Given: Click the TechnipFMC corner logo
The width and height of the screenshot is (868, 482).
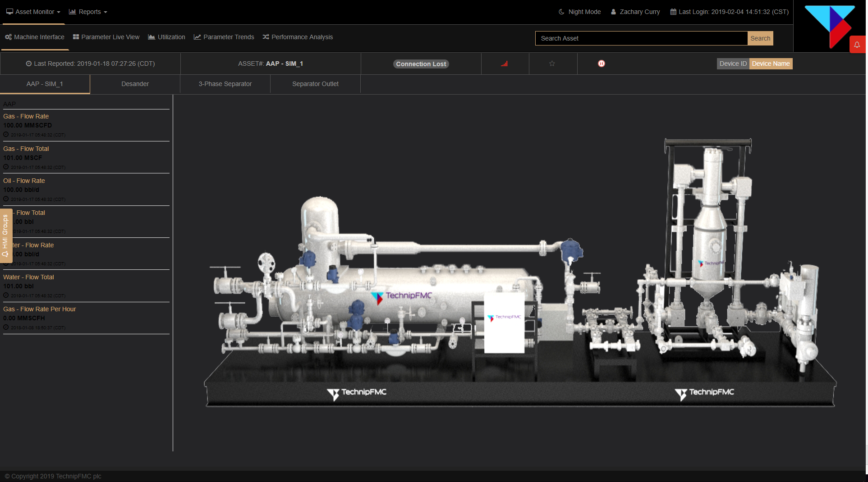Looking at the screenshot, I should (x=830, y=26).
